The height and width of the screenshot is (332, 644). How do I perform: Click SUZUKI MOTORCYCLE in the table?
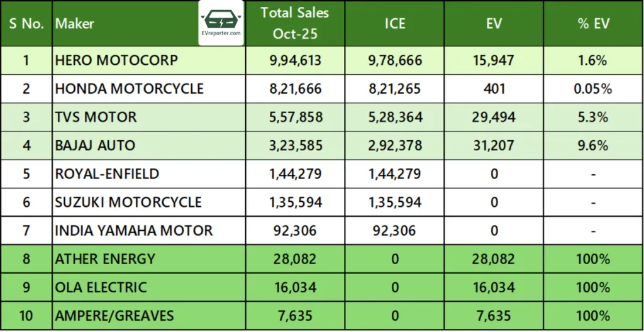pyautogui.click(x=128, y=202)
